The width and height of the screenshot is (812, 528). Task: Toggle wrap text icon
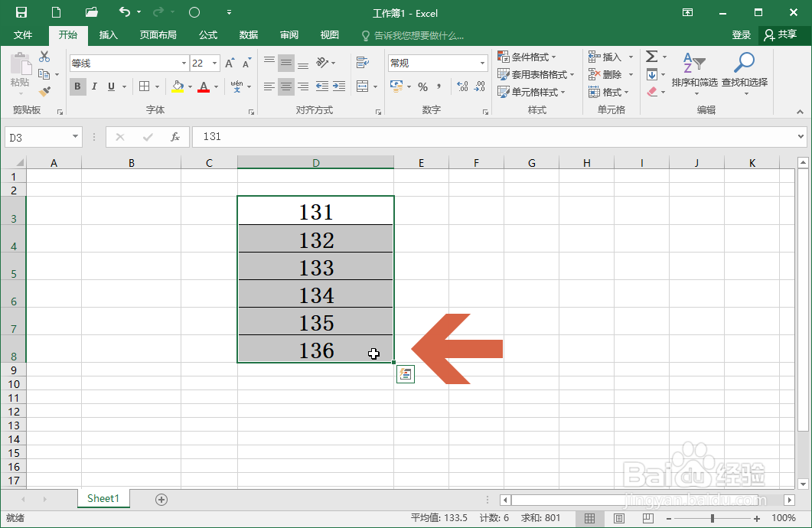click(363, 64)
